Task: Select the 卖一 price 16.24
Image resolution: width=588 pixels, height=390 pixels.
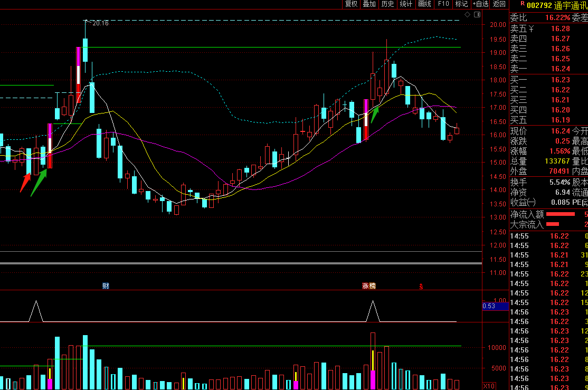Action: point(560,69)
